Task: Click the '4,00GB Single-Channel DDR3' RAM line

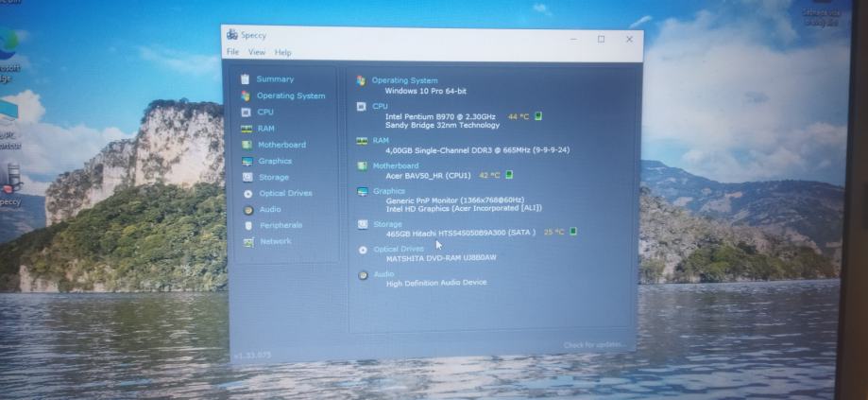Action: tap(478, 150)
